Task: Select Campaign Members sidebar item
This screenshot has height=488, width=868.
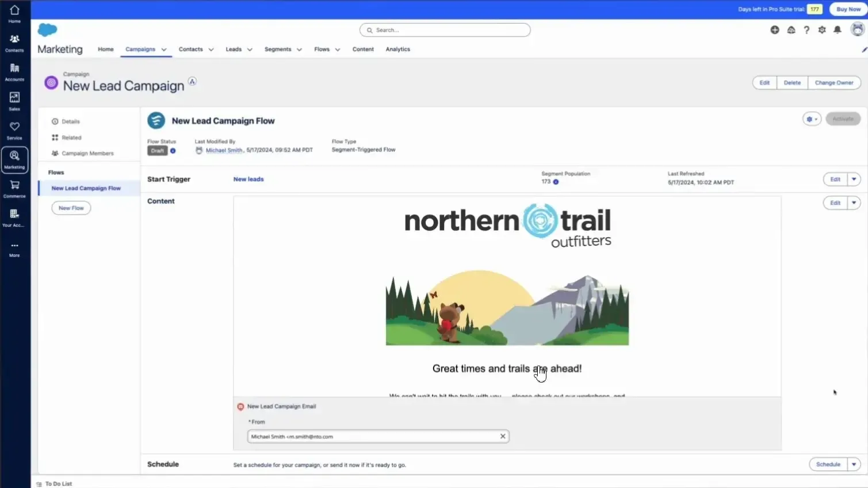Action: [x=83, y=154]
